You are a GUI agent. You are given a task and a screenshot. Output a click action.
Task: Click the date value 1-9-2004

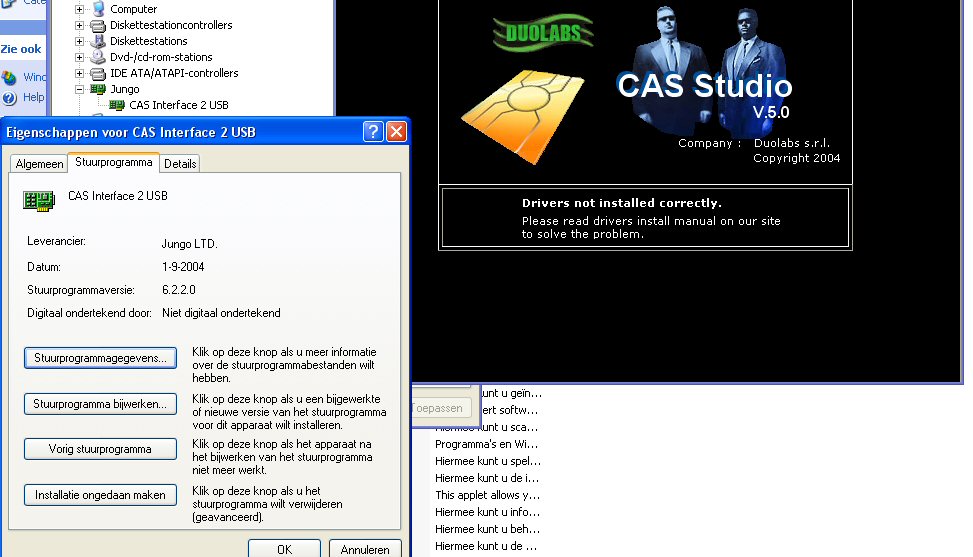pos(183,267)
